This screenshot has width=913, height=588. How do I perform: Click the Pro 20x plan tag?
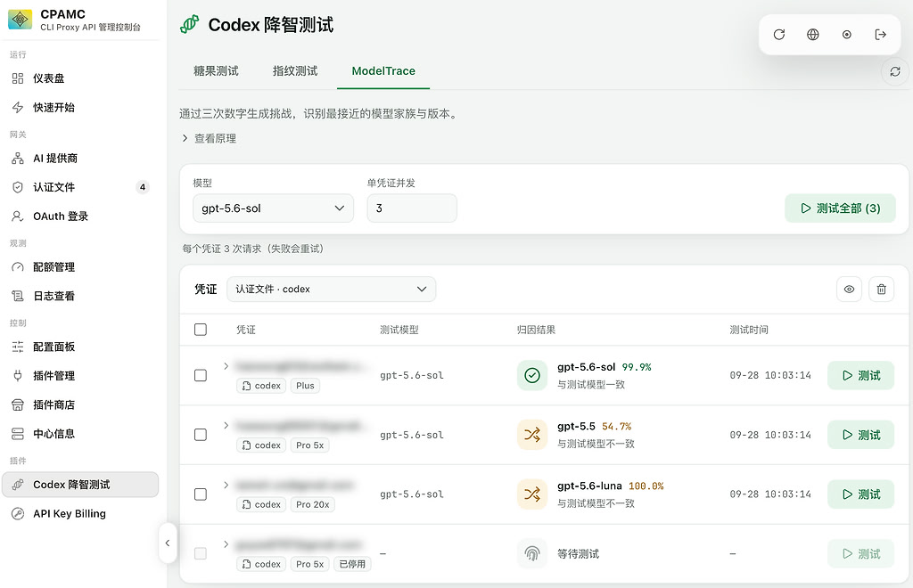click(313, 504)
